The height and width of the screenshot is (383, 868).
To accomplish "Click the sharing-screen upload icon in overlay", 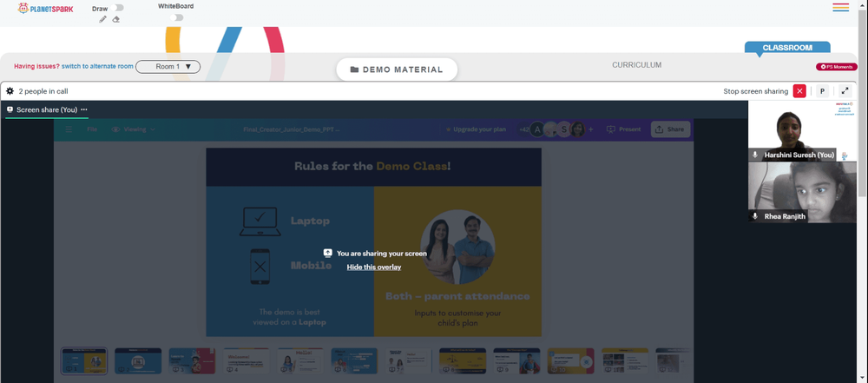I will click(x=328, y=254).
